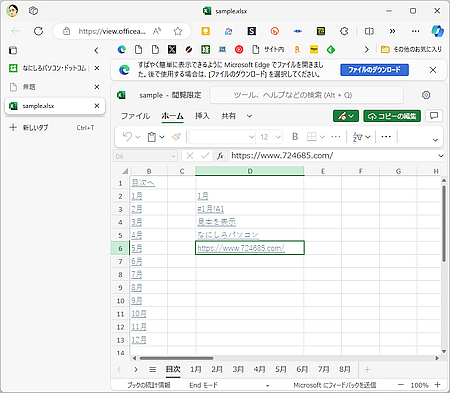Image resolution: width=450 pixels, height=393 pixels.
Task: Switch to the 3月 sheet tab
Action: (238, 369)
